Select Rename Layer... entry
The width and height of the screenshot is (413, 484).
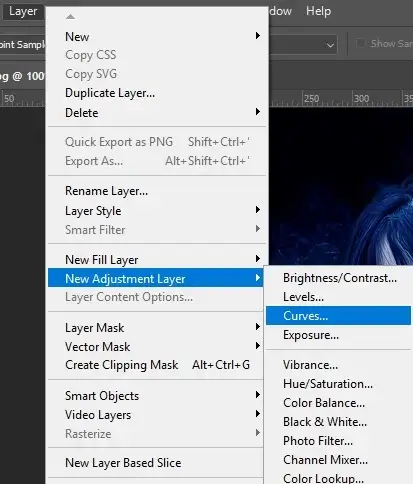pos(157,191)
